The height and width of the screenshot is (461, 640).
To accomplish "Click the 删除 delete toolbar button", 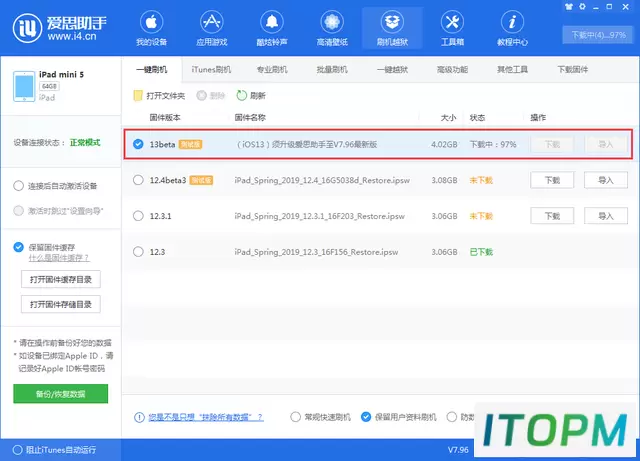I will 211,96.
